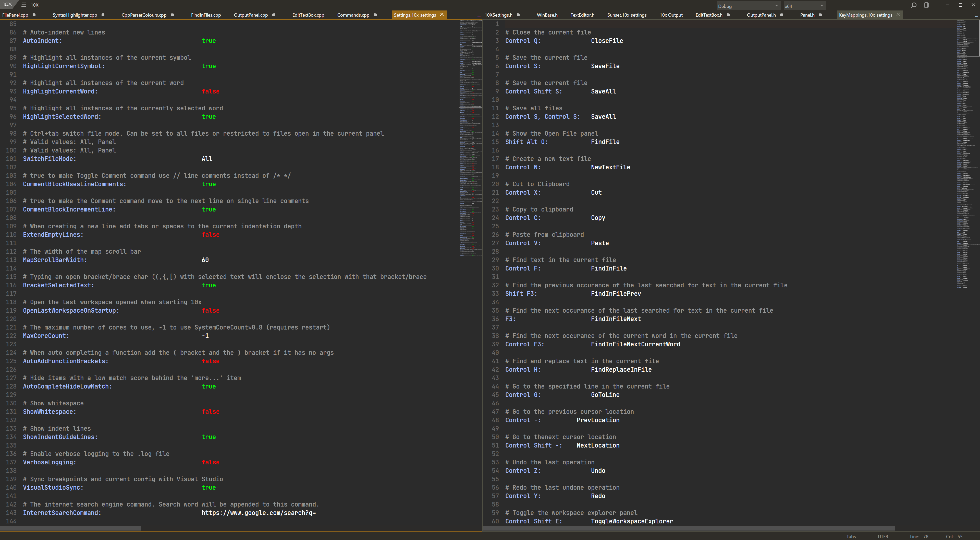Click the '-1' value of MaxCoreCount

pyautogui.click(x=205, y=336)
